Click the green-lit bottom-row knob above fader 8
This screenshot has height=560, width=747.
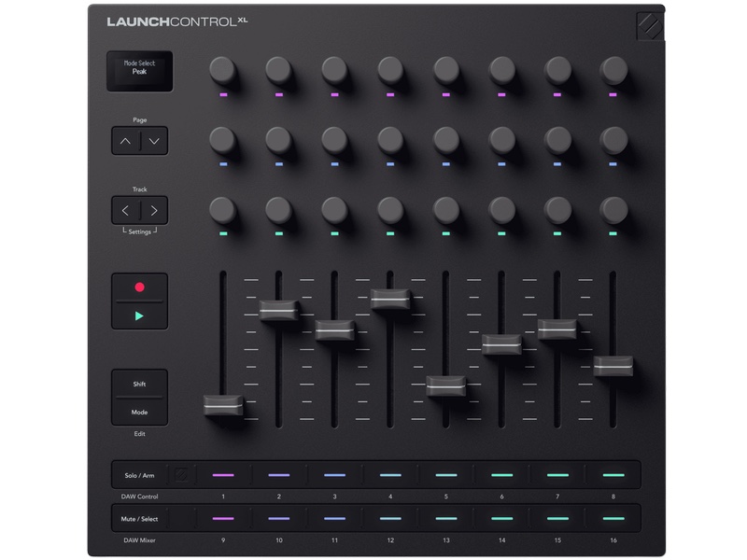[x=613, y=209]
